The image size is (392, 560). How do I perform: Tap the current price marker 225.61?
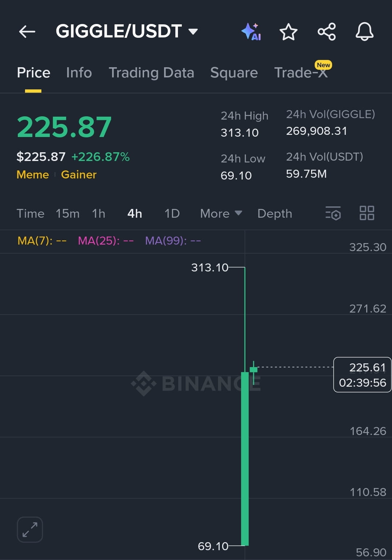[362, 375]
